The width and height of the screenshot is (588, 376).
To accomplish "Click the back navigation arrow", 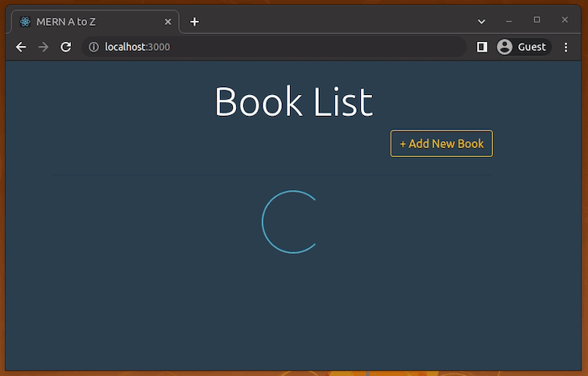I will [x=21, y=48].
